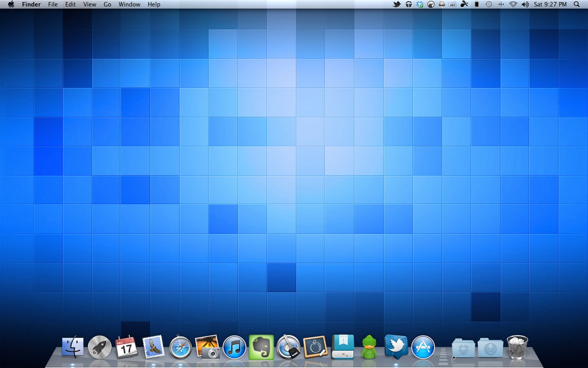Launch the teal book app in dock

tap(343, 347)
